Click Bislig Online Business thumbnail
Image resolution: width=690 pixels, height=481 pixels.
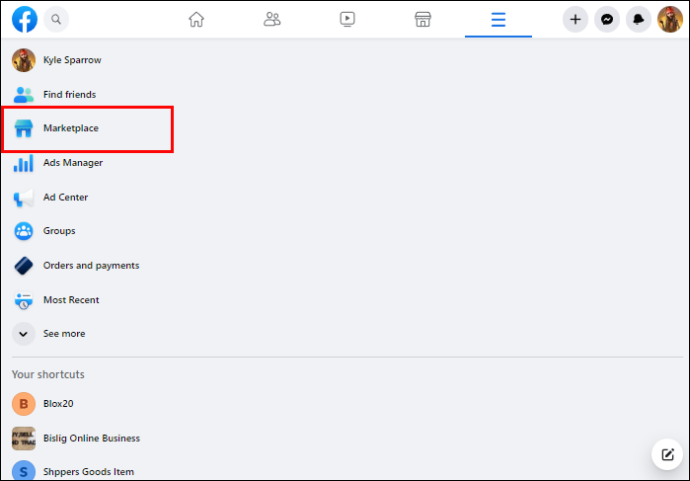24,438
